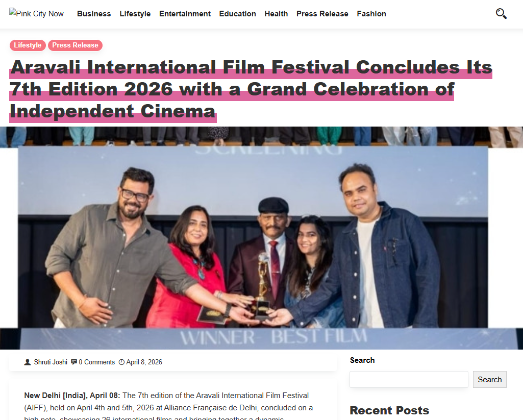The image size is (523, 420).
Task: Open Press Release in the navigation bar
Action: point(322,14)
